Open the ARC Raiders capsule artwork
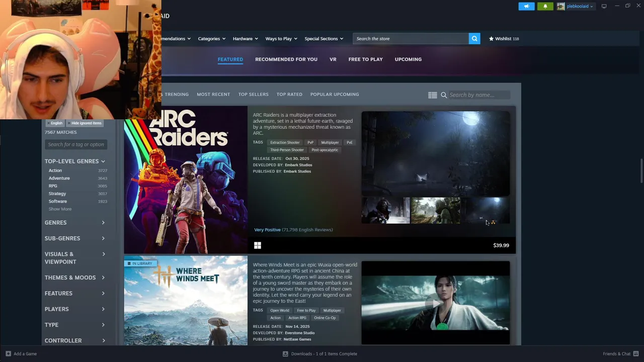Image resolution: width=644 pixels, height=362 pixels. coord(186,179)
